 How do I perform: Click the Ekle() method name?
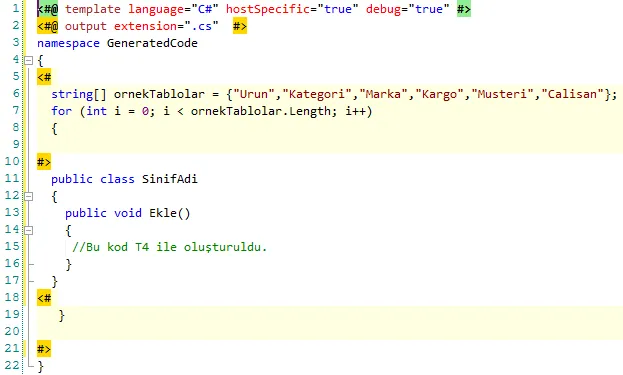(x=170, y=213)
